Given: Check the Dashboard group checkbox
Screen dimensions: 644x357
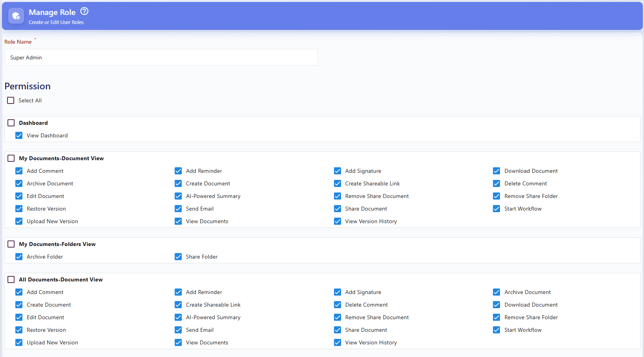Looking at the screenshot, I should [x=11, y=123].
